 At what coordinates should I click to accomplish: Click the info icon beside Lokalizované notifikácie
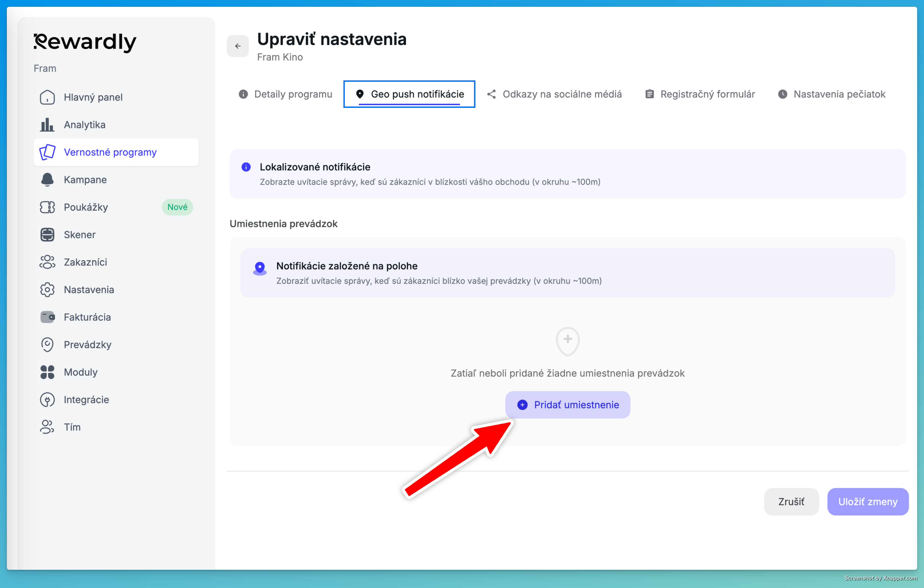[246, 167]
